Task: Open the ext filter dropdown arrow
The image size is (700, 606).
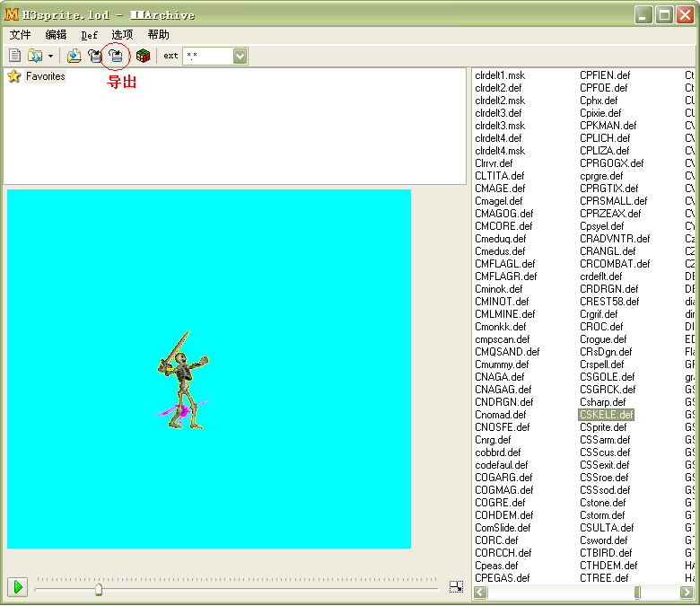Action: click(x=241, y=57)
